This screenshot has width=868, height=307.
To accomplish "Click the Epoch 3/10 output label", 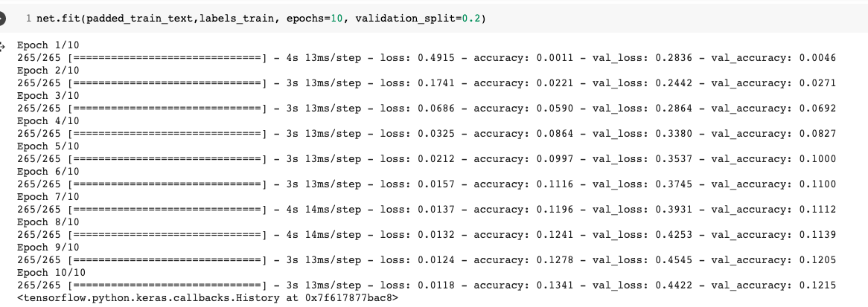I will tap(42, 96).
